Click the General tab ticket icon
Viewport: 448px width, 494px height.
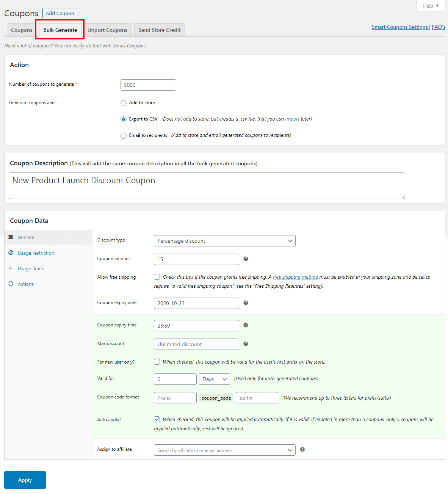[x=11, y=237]
